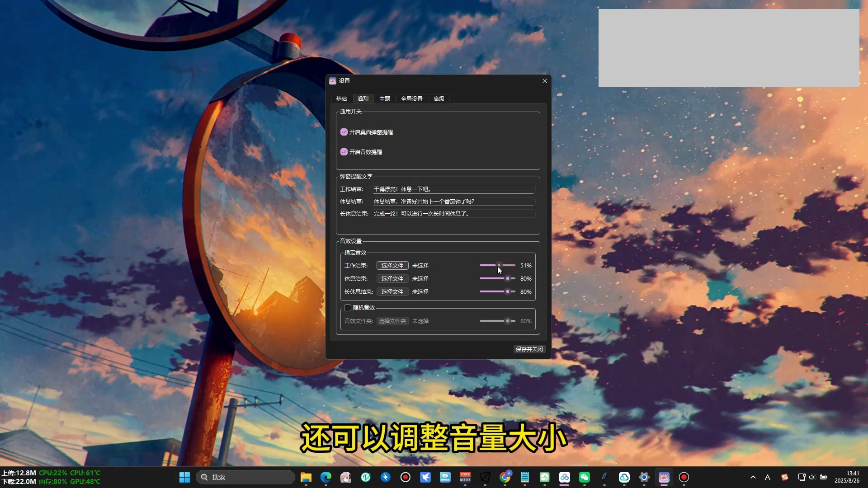The width and height of the screenshot is (868, 488).
Task: Click the Settings gear taskbar icon
Action: point(644,477)
